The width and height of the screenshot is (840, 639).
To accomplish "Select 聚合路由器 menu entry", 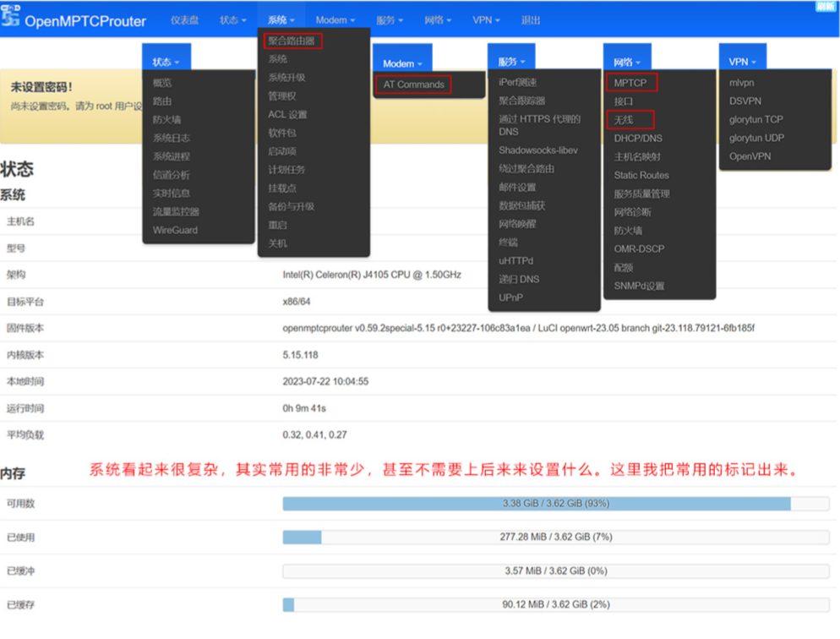I will click(292, 41).
